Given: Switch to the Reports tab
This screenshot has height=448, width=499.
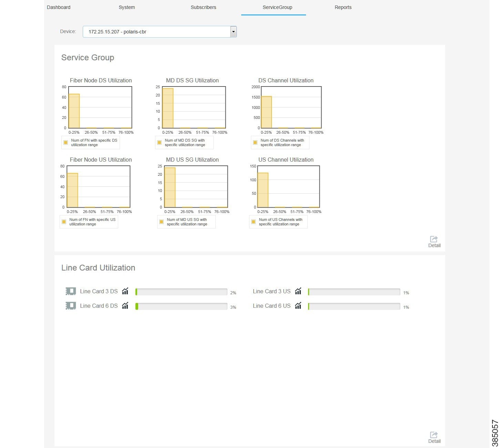Looking at the screenshot, I should (343, 7).
